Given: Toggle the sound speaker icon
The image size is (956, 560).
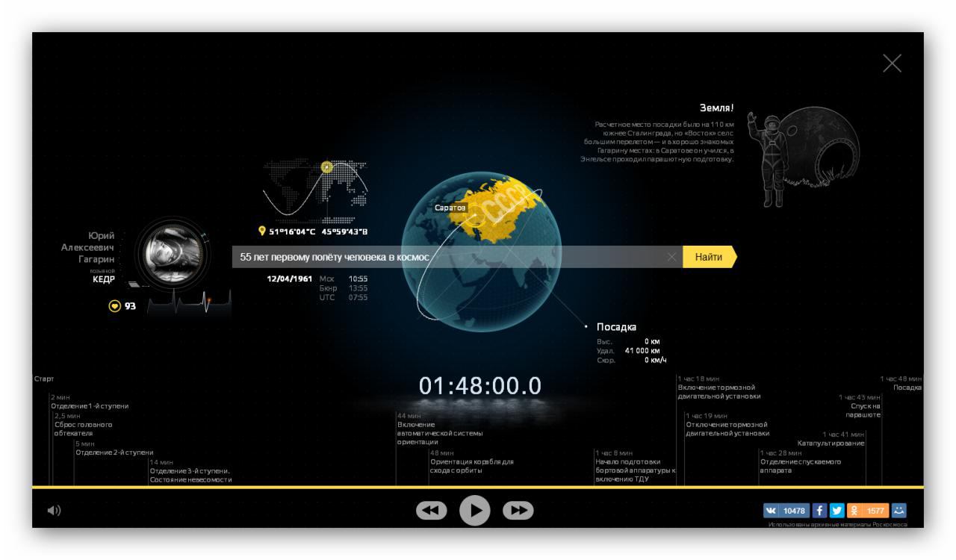Looking at the screenshot, I should (x=55, y=510).
